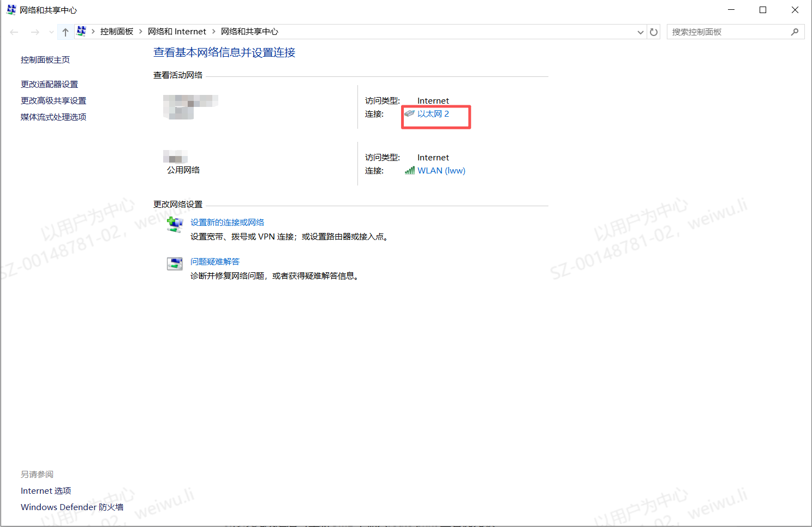This screenshot has height=527, width=812.
Task: Click the search magnifier icon
Action: [x=795, y=32]
